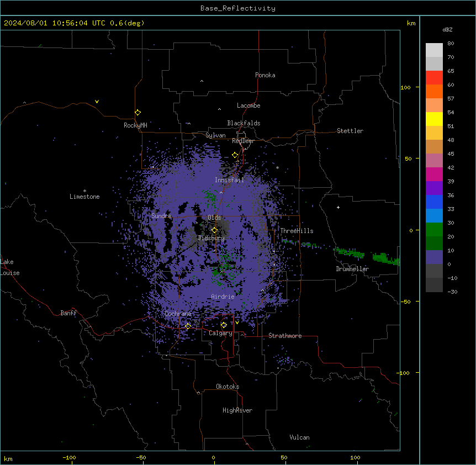
Task: Select the yellow swatch between 54 and 51 dBZ
Action: pyautogui.click(x=434, y=119)
